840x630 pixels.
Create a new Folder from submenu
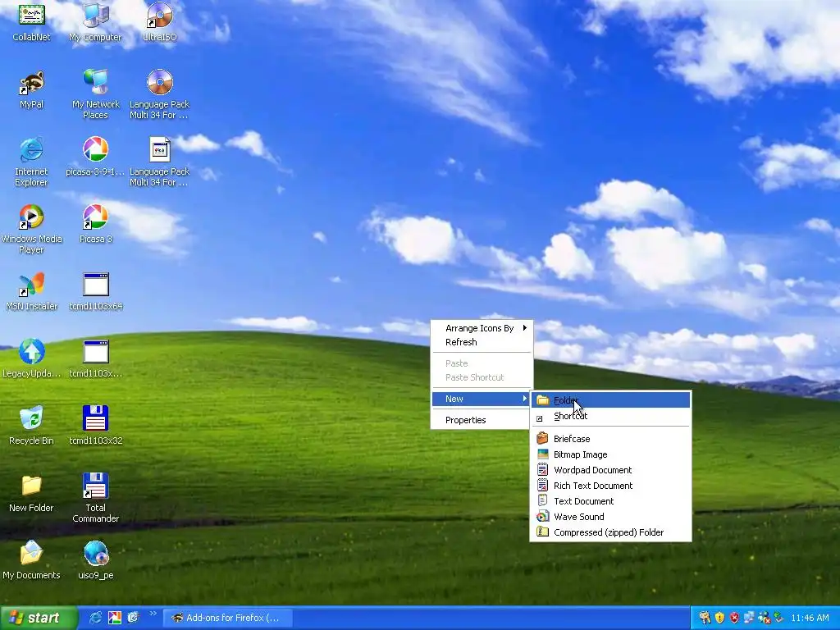610,400
